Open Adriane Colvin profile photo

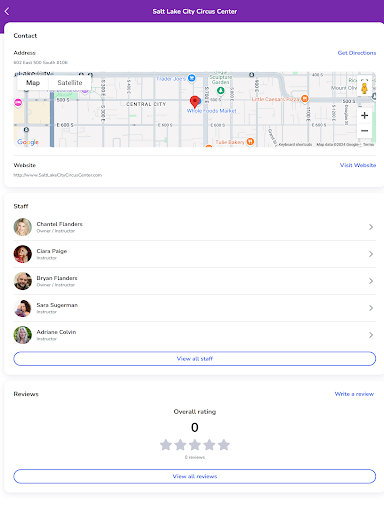point(23,335)
